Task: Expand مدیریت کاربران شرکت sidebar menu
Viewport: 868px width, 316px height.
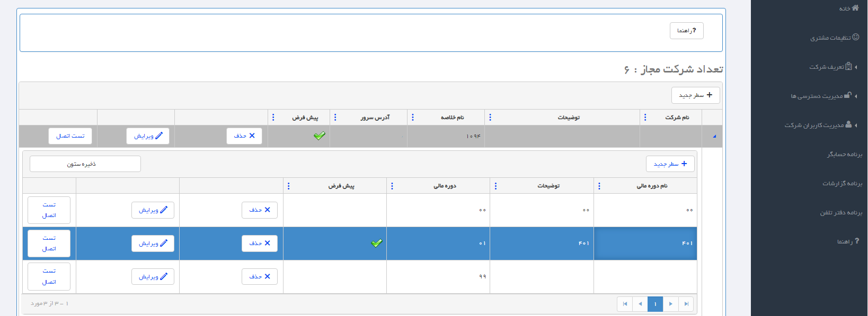Action: coord(820,125)
